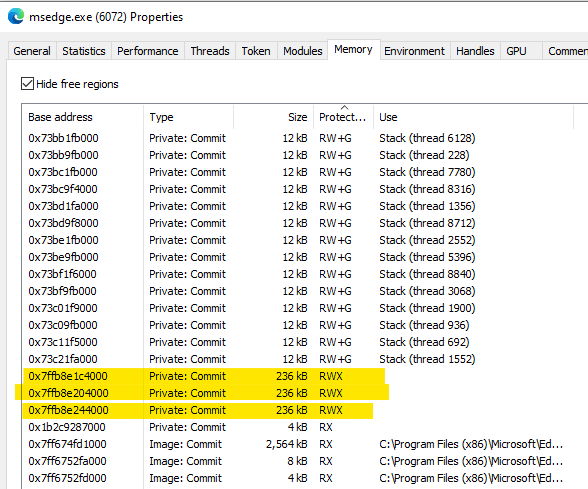This screenshot has width=588, height=489.
Task: Click Stack (thread 936) use cell
Action: [424, 325]
